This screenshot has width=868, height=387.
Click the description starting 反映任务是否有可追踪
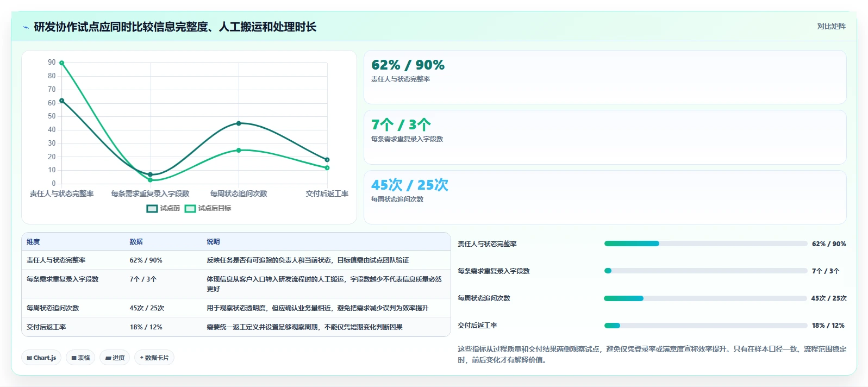pos(308,260)
